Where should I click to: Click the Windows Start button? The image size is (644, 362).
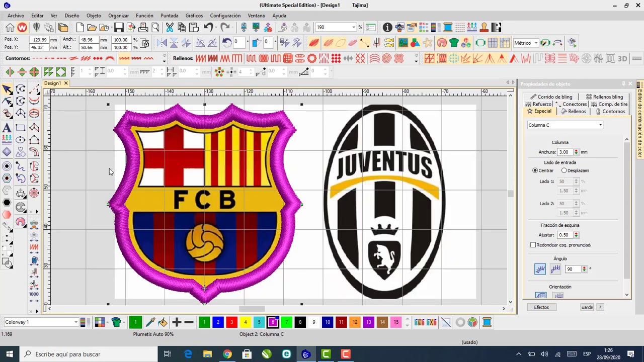(10, 354)
